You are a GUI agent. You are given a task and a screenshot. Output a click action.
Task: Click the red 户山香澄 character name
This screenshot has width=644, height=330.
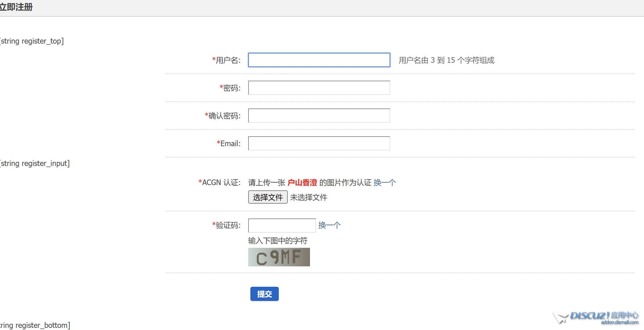pos(302,183)
